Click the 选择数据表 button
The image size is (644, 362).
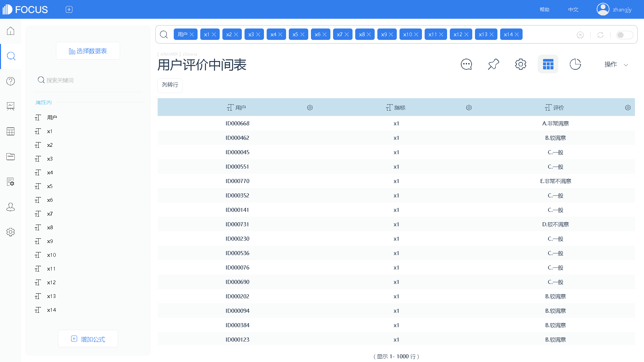(88, 51)
